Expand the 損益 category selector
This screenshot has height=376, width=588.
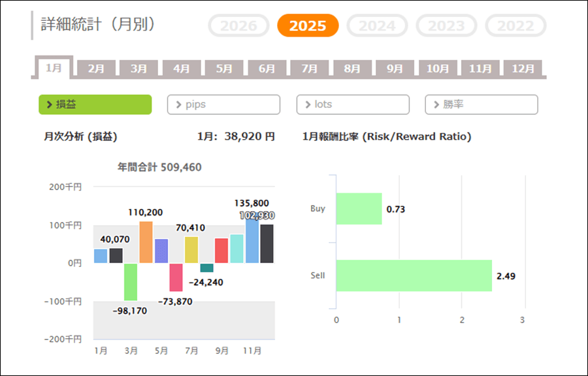pos(95,104)
